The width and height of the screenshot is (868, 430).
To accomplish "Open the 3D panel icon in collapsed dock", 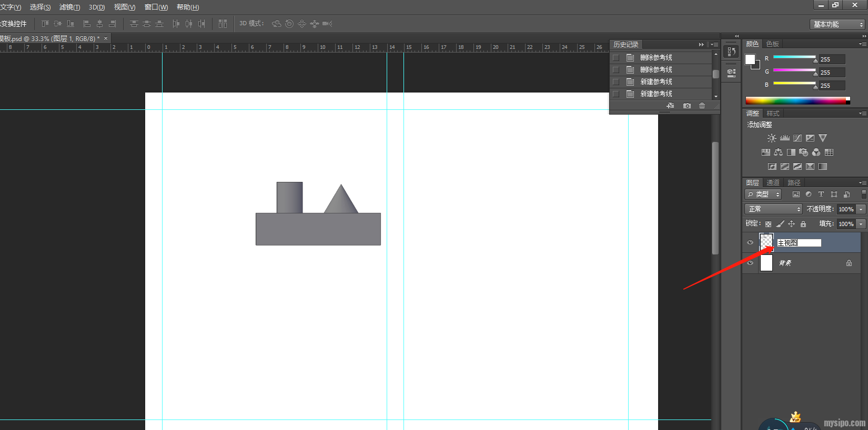I will (x=731, y=73).
